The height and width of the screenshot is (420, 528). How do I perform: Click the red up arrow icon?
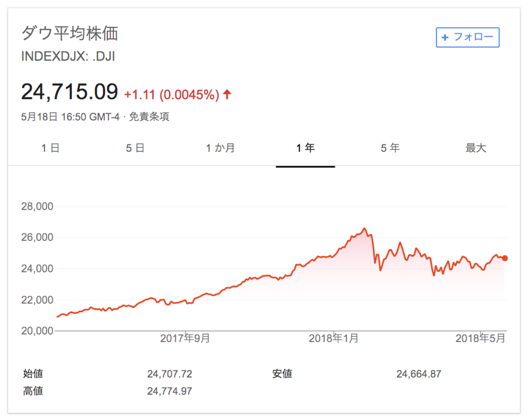[227, 94]
